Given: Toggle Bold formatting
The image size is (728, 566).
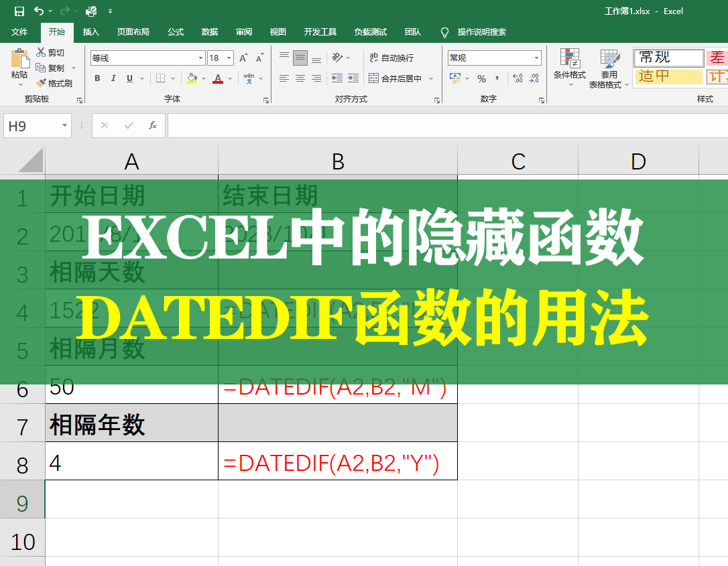Looking at the screenshot, I should tap(97, 78).
